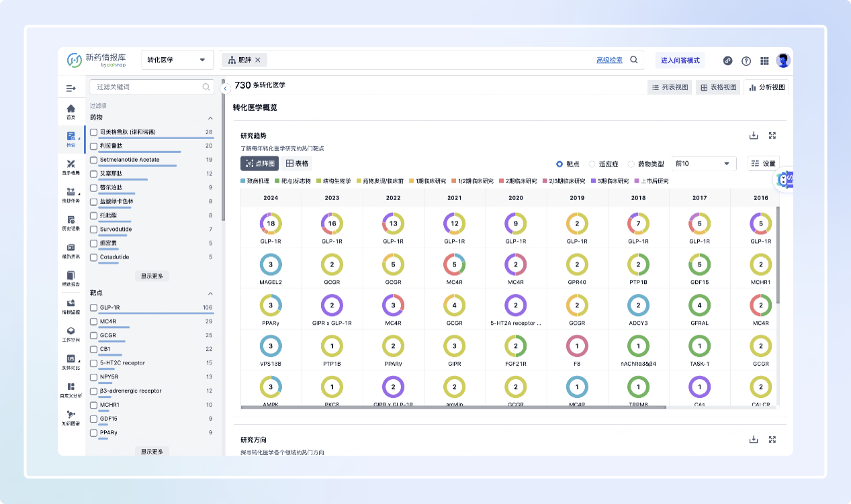Select the 靶点 radio button
Viewport: 851px width, 504px height.
559,164
